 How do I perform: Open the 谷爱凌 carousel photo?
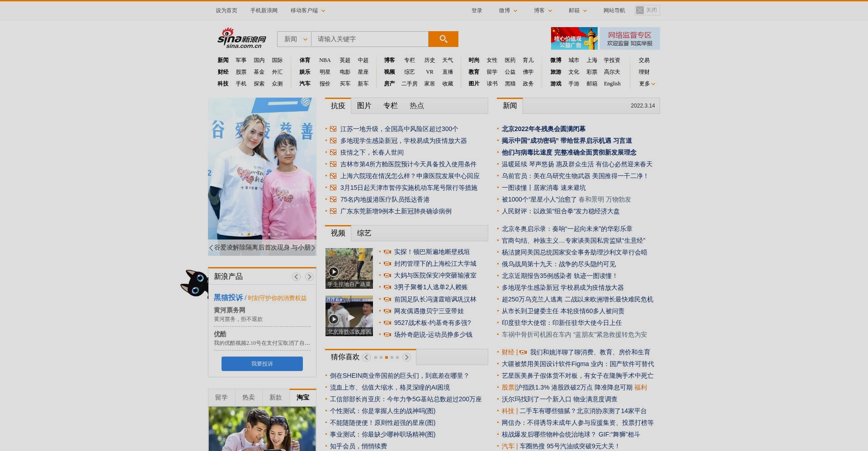coord(262,168)
